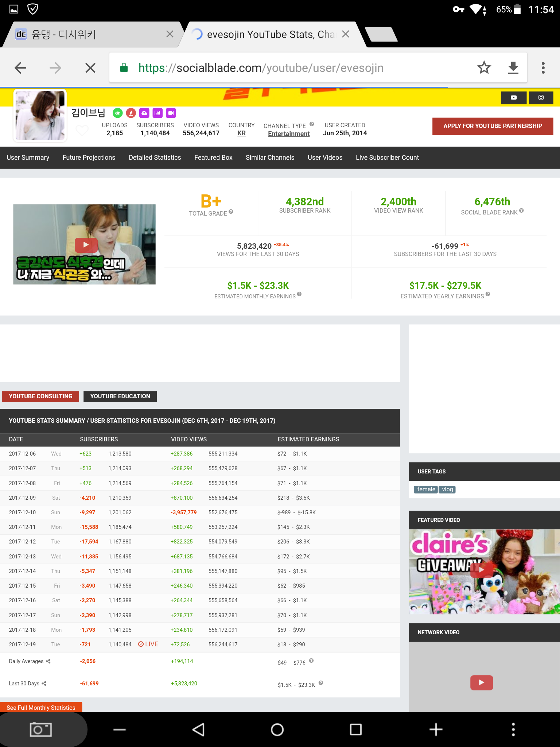The image size is (560, 747).
Task: Bookmark page with the star icon
Action: tap(484, 67)
